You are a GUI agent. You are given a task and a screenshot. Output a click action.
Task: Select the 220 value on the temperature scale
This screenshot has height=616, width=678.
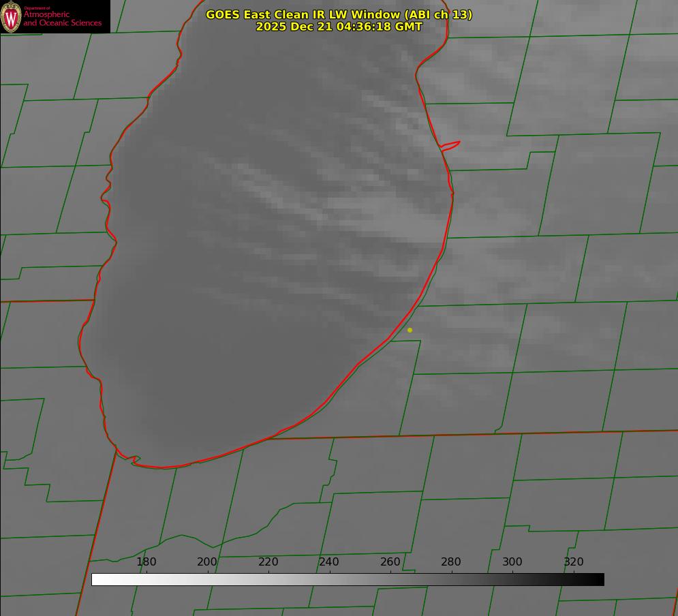click(268, 561)
